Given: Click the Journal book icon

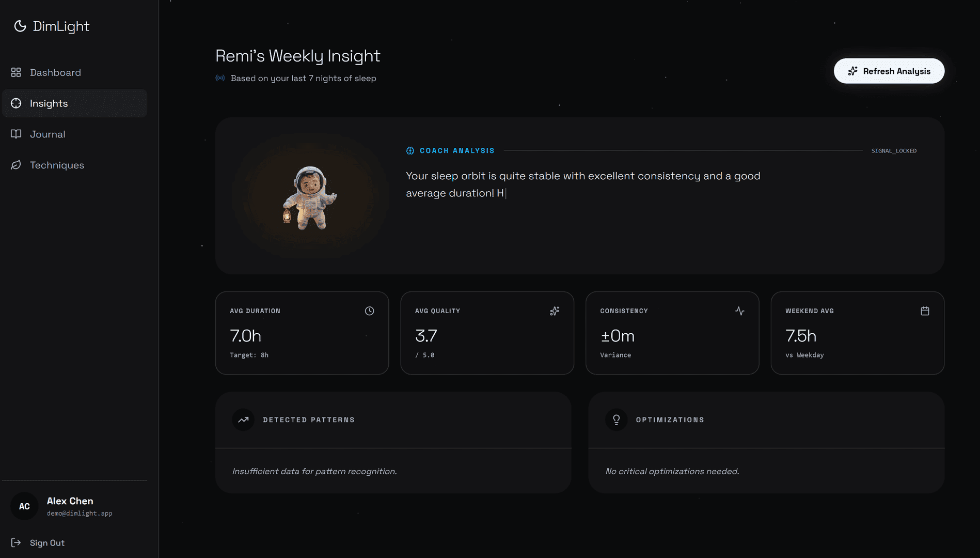Looking at the screenshot, I should tap(16, 134).
